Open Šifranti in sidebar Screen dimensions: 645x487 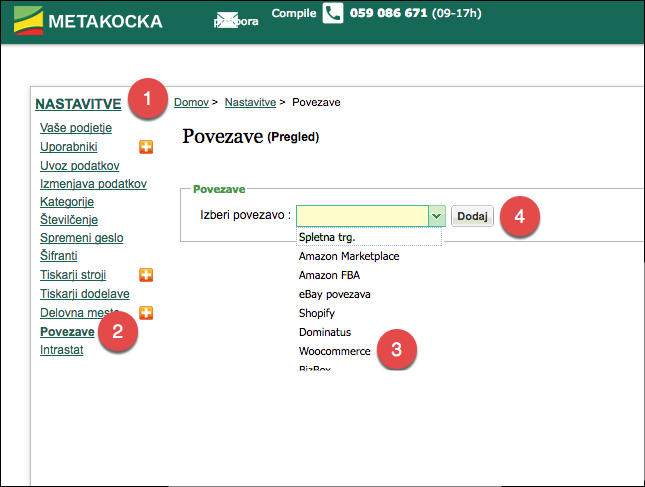(x=58, y=255)
